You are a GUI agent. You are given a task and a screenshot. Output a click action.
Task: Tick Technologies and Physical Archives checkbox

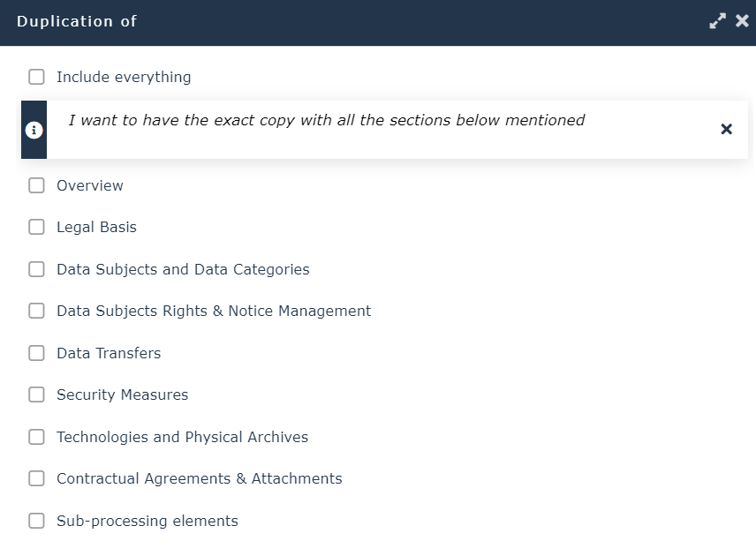pyautogui.click(x=36, y=437)
